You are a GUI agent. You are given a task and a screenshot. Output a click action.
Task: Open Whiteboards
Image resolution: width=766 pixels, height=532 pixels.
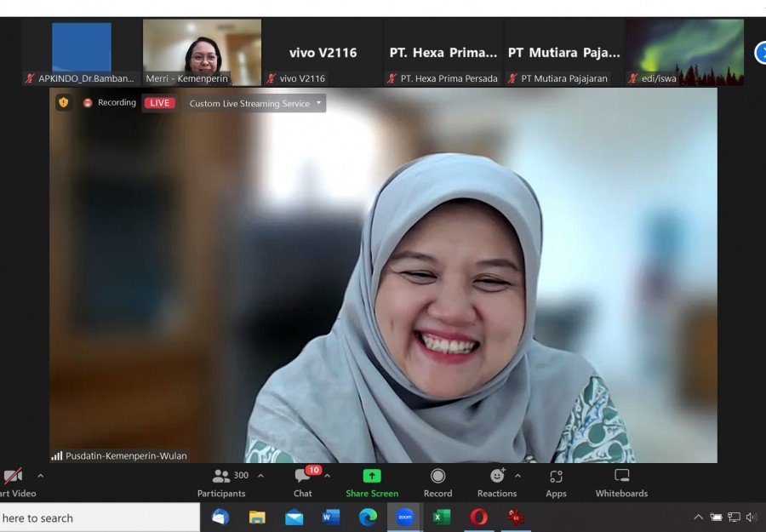[621, 483]
